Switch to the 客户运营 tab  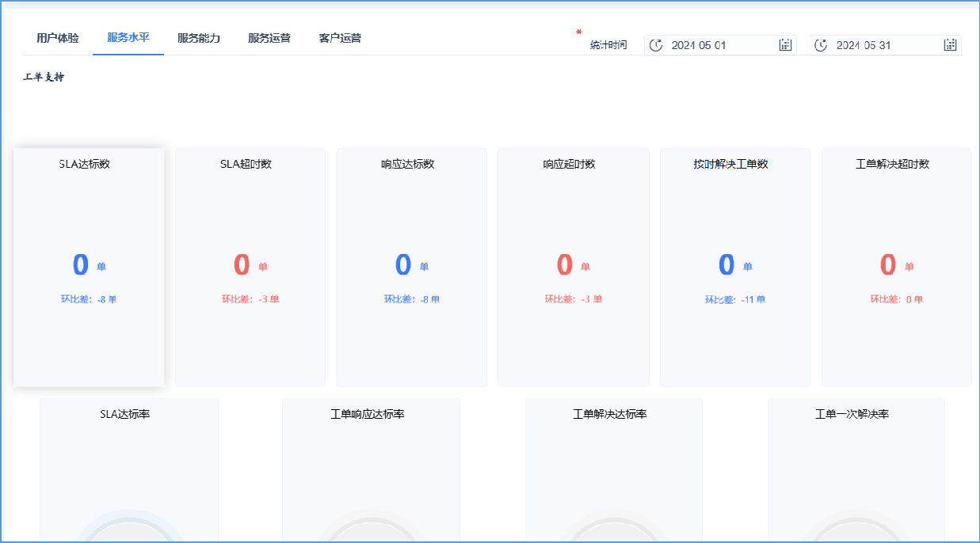340,38
